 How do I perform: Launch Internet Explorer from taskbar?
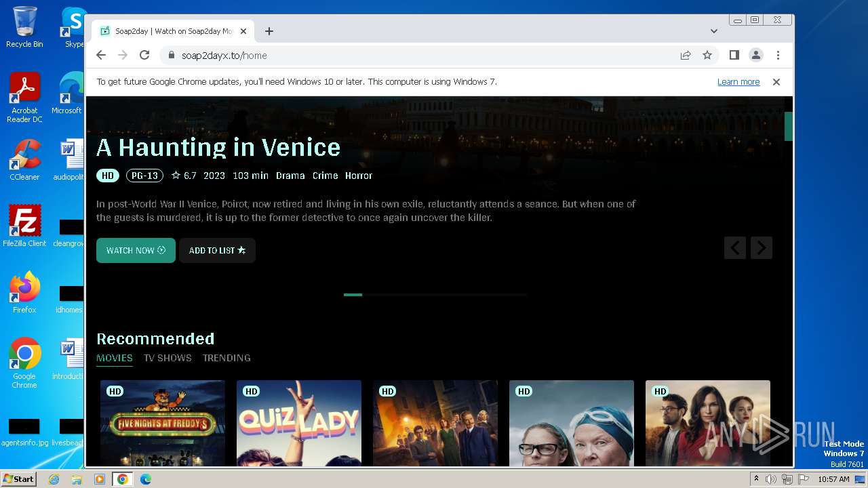click(x=54, y=479)
